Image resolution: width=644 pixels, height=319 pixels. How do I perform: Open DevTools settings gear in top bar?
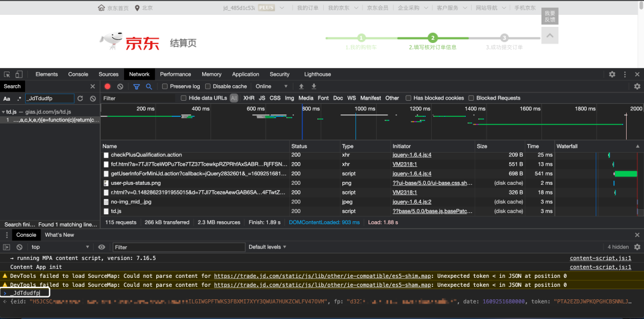click(612, 75)
